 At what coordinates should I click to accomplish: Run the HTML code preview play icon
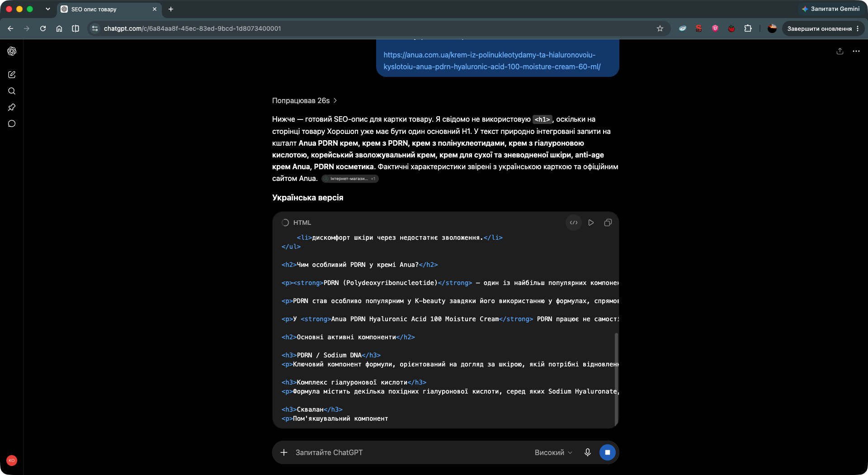[591, 223]
